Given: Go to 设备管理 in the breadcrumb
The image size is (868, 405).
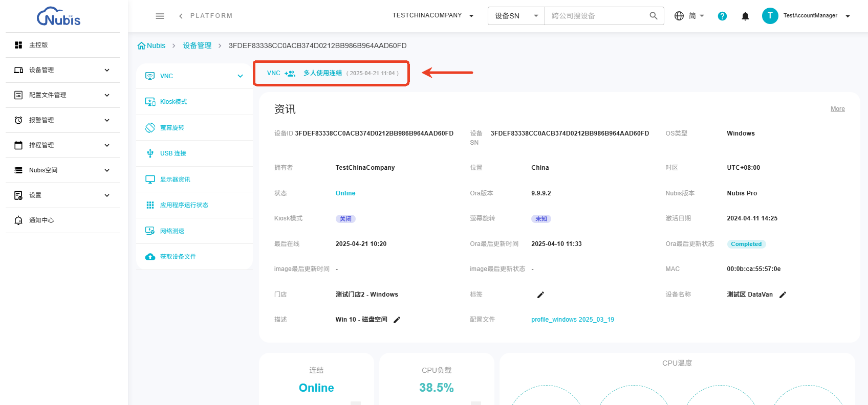Looking at the screenshot, I should (x=197, y=46).
